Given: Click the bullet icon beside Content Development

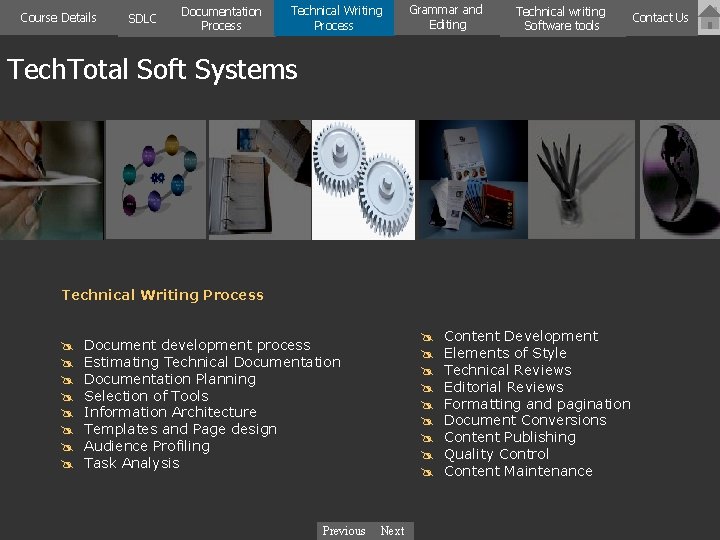Looking at the screenshot, I should 427,338.
